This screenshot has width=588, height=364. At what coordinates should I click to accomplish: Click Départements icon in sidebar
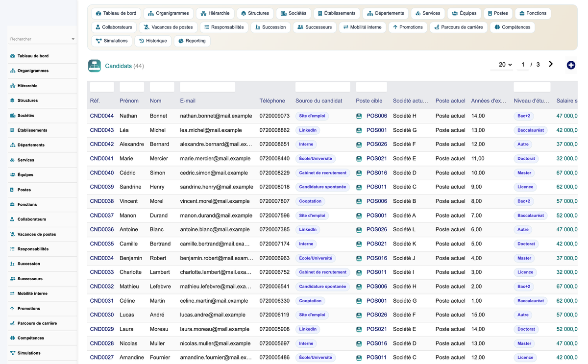coord(12,145)
